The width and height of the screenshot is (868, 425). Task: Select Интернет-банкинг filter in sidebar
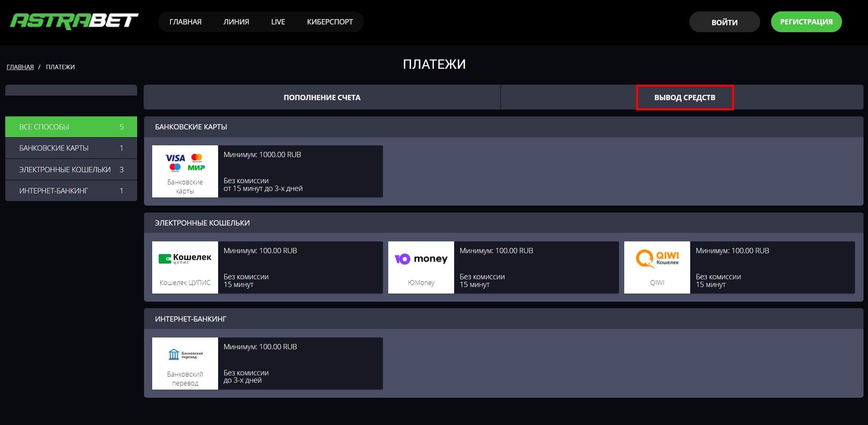tap(71, 191)
